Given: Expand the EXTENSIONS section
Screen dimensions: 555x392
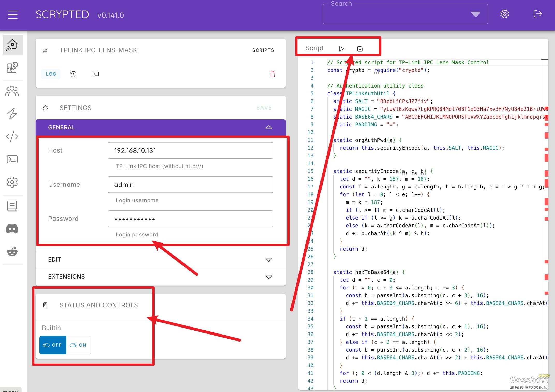Looking at the screenshot, I should (x=269, y=277).
